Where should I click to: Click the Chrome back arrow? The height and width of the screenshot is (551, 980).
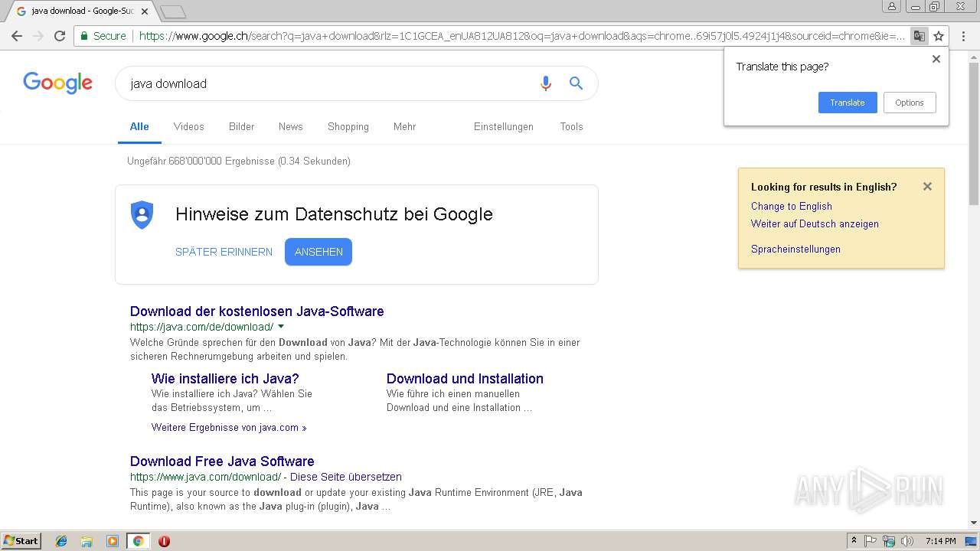17,36
